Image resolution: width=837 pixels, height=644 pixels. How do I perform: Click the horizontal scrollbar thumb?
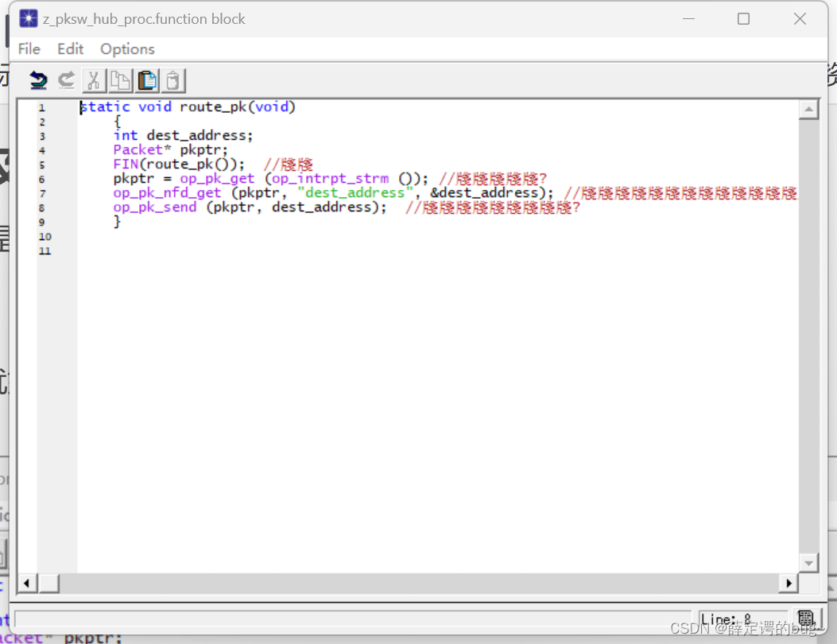pos(49,583)
